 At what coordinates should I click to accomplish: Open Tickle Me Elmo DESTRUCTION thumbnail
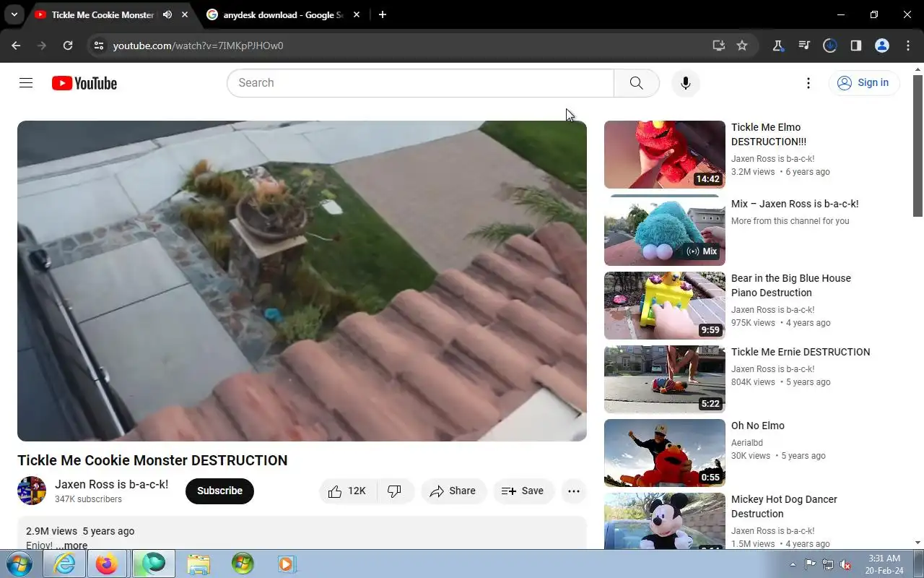[x=665, y=155]
